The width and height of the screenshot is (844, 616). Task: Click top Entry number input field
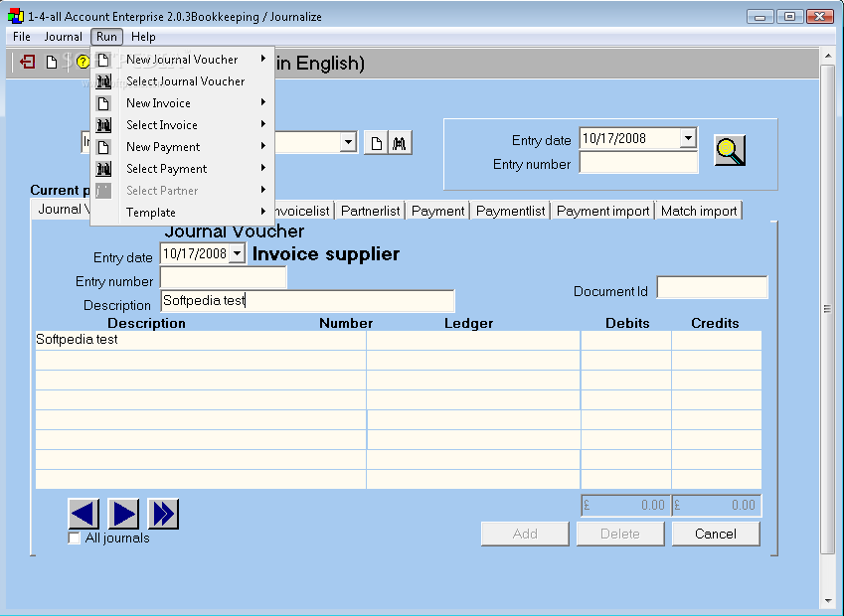tap(638, 163)
